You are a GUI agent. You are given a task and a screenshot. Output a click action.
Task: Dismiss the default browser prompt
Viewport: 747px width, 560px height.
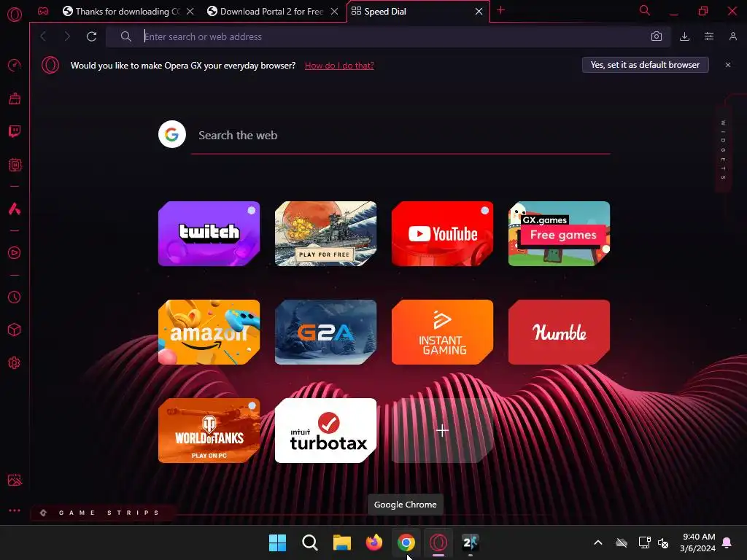tap(728, 65)
